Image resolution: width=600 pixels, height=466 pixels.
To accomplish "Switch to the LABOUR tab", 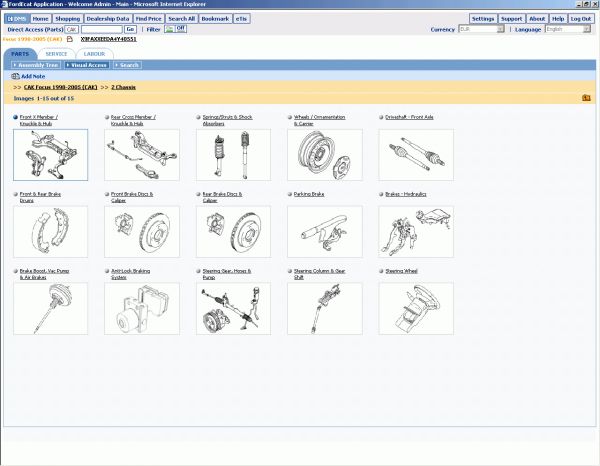I will coord(94,53).
